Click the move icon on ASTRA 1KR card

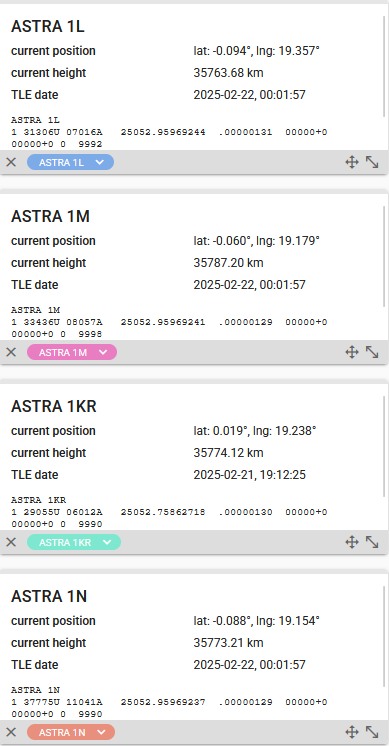coord(351,542)
